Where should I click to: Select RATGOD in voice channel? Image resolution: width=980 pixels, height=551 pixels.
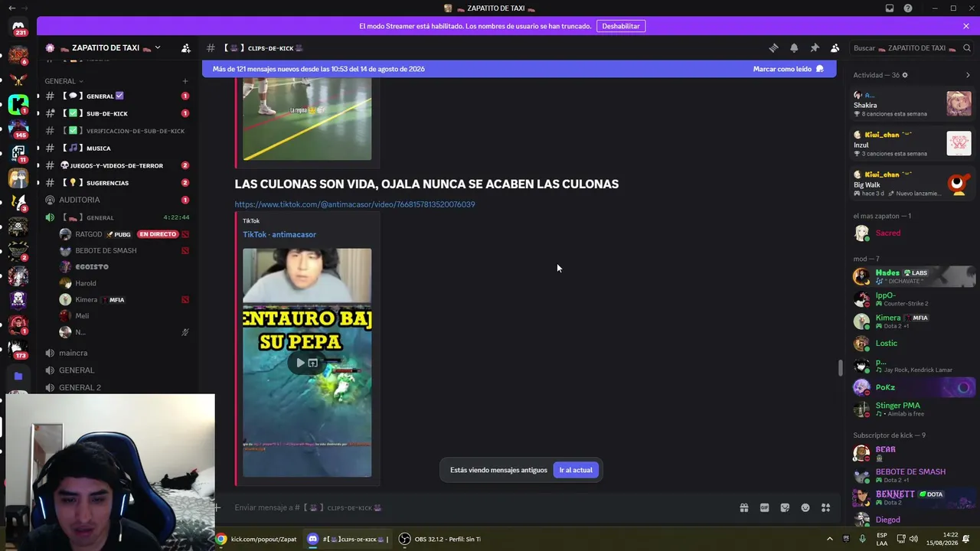(x=125, y=234)
